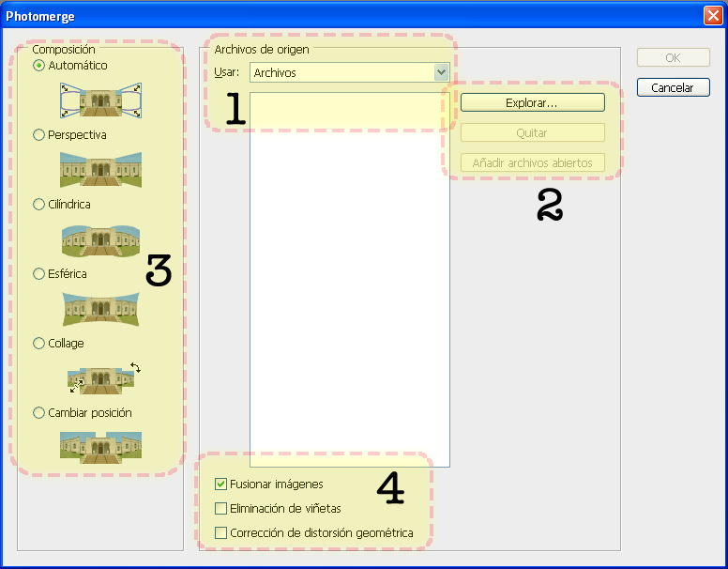728x569 pixels.
Task: Open the Usar dropdown showing Archivos
Action: click(350, 72)
